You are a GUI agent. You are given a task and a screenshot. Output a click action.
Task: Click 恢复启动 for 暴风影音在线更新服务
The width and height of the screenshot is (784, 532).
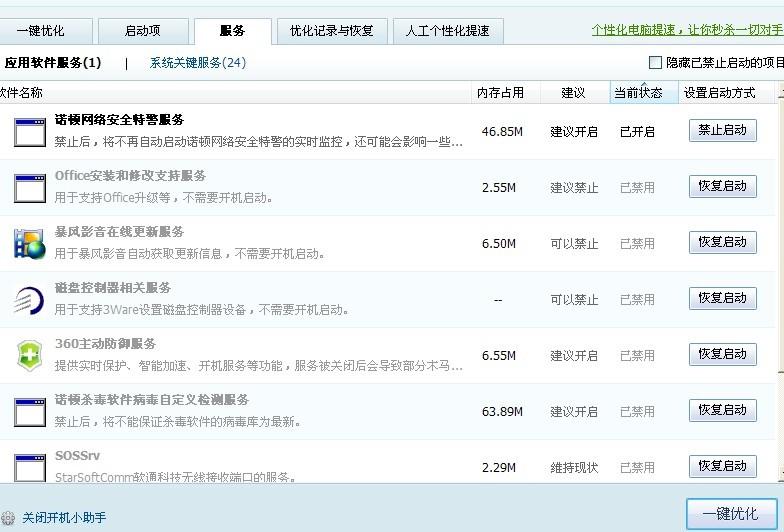[722, 242]
